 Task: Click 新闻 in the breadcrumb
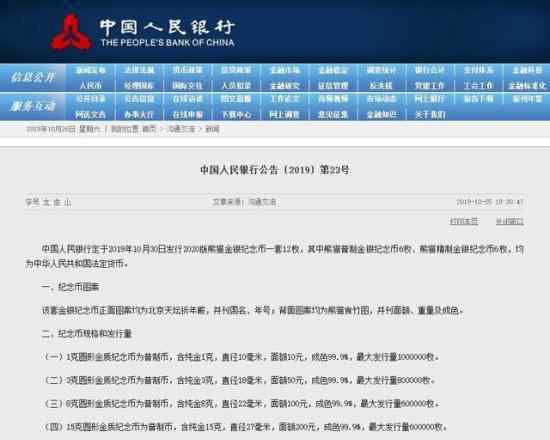212,129
